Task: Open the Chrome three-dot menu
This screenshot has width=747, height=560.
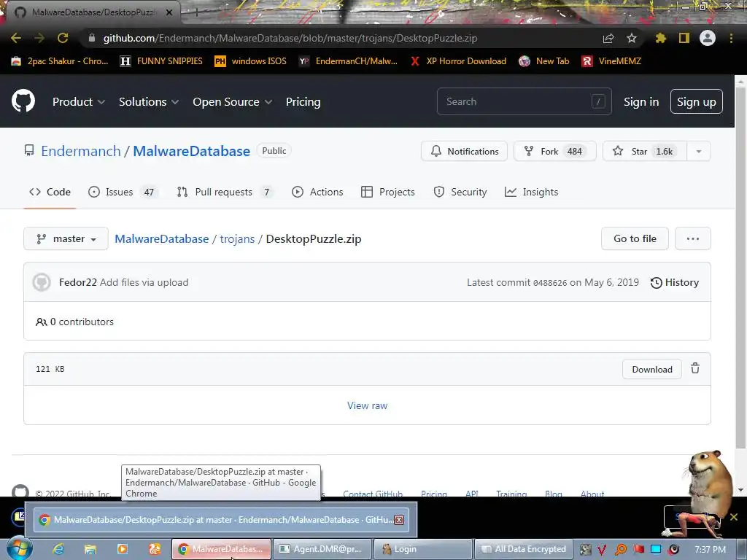Action: (731, 38)
